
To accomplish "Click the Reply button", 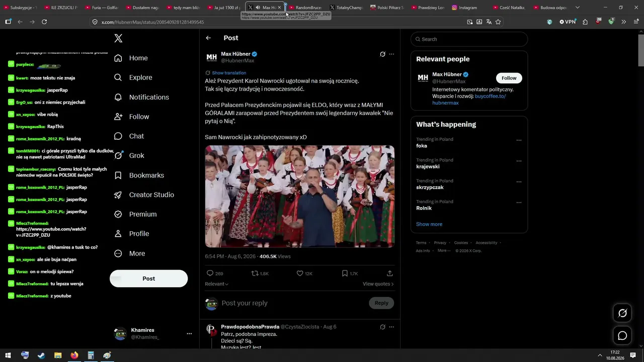I will (381, 303).
